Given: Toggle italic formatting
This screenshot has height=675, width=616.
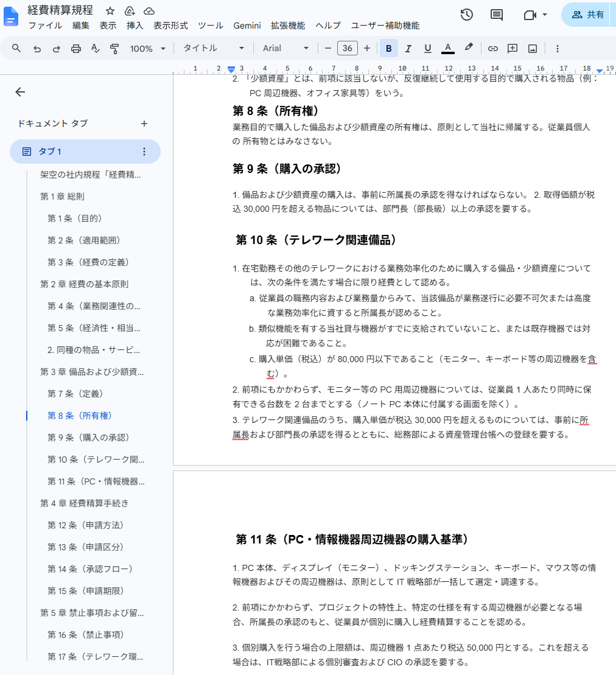Looking at the screenshot, I should point(408,48).
